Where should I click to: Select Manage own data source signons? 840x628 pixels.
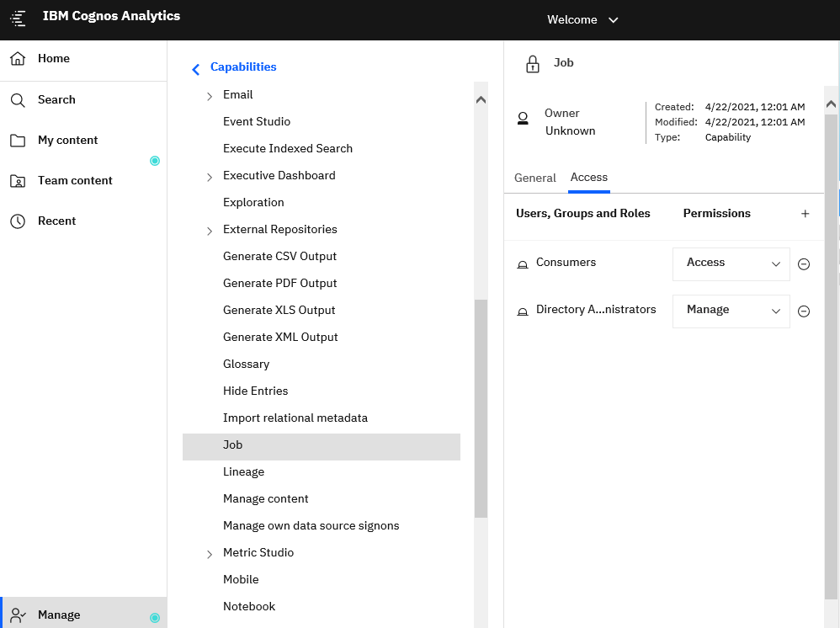tap(311, 525)
